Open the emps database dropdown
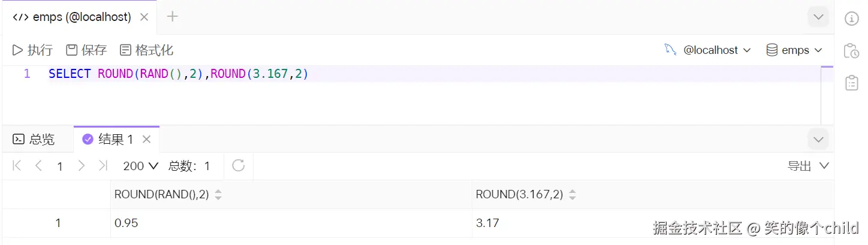Viewport: 868px width, 245px height. coord(795,50)
